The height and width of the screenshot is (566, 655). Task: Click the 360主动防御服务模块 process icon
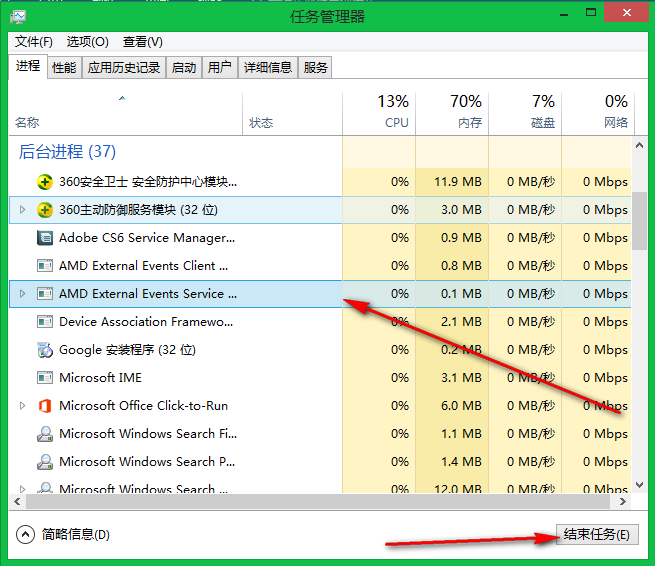point(45,210)
